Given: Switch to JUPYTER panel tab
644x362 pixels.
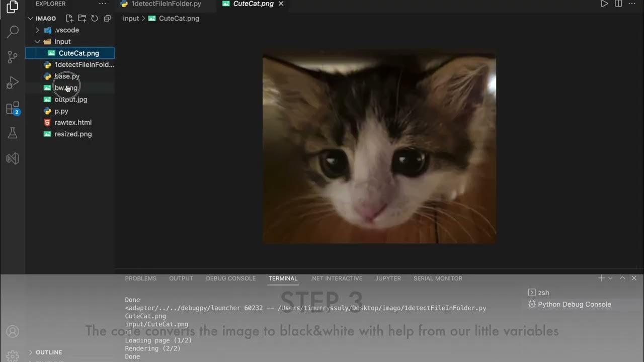Looking at the screenshot, I should pos(388,278).
